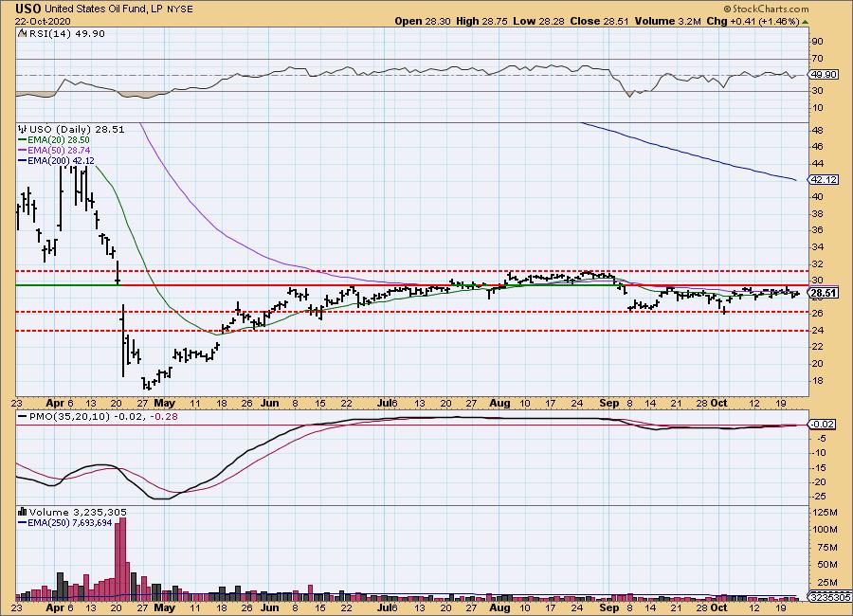Click the 28.51 current price tag

coord(824,293)
